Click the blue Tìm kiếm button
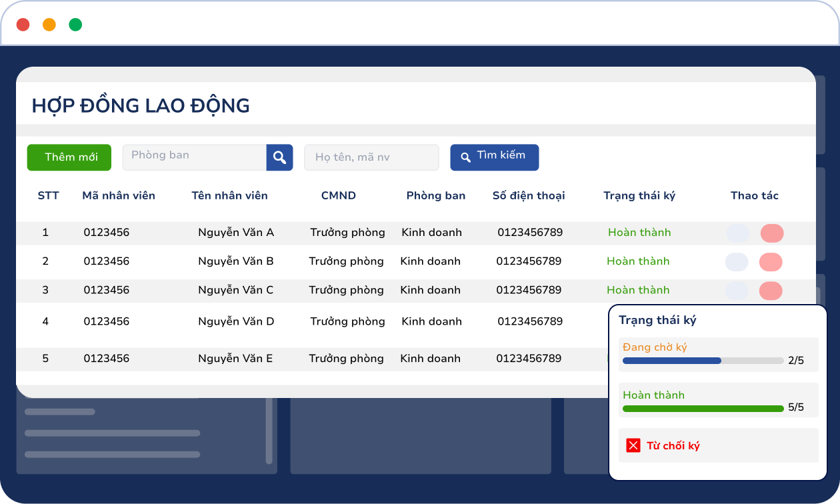 [x=494, y=157]
